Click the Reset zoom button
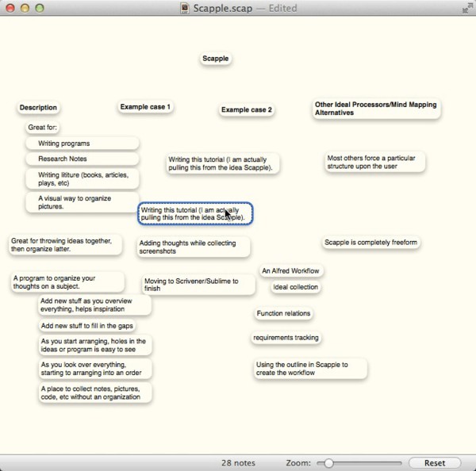 coord(435,463)
